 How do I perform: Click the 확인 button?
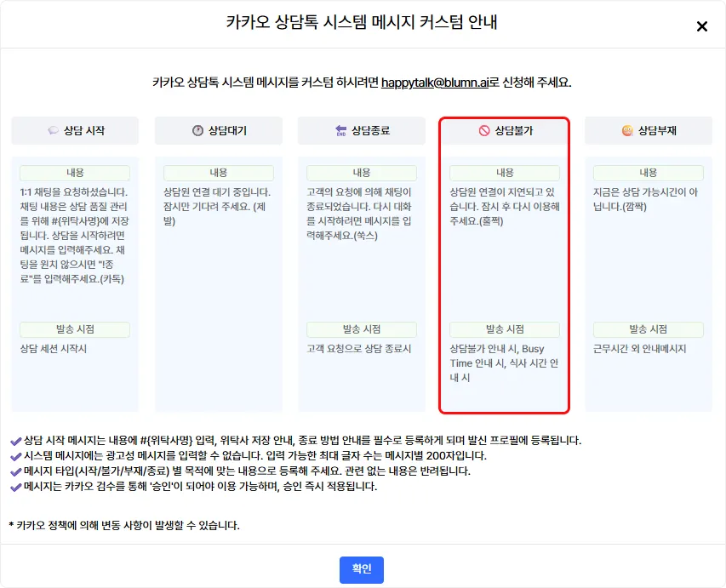coord(361,569)
